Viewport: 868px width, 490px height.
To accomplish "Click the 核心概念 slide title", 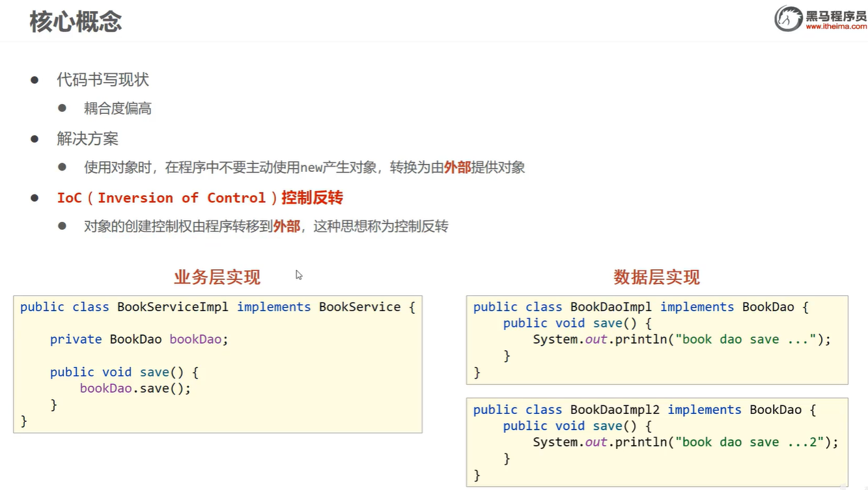I will pos(76,22).
